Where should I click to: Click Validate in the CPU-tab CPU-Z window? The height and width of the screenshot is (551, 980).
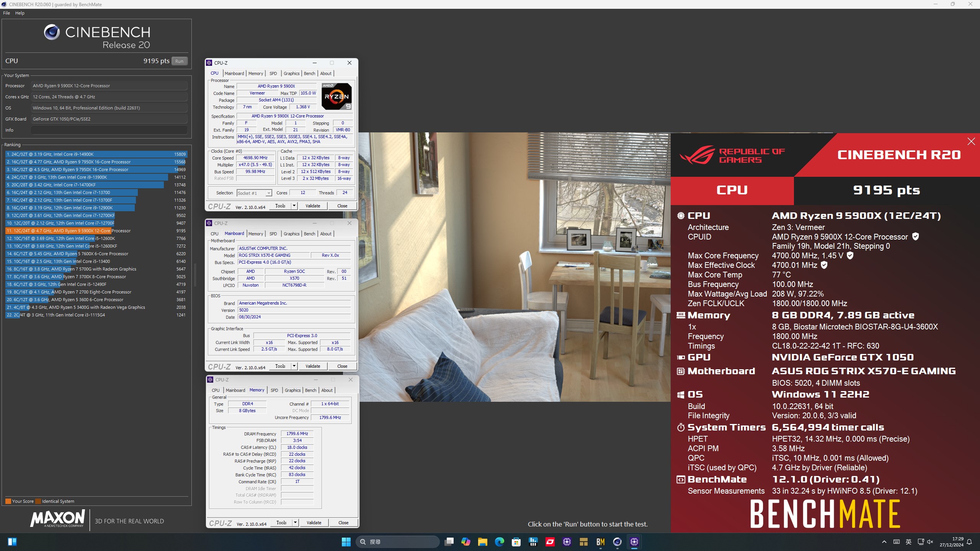(313, 206)
